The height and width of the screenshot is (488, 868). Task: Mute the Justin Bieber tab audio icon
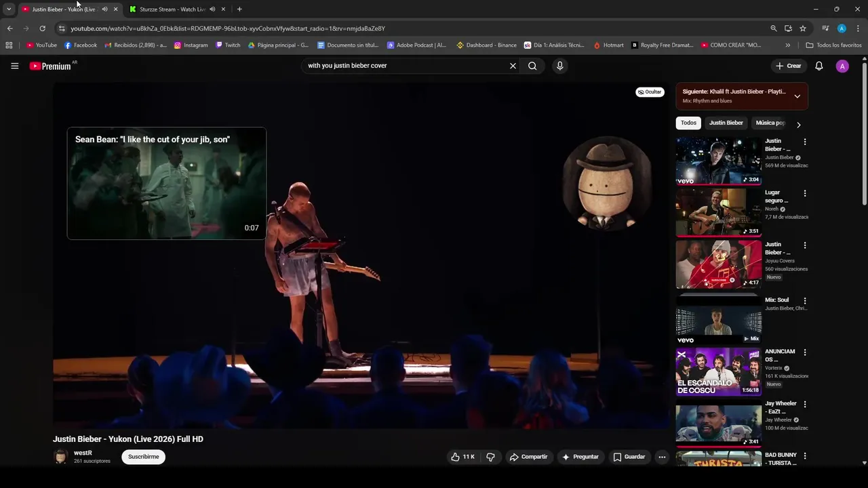pos(104,9)
